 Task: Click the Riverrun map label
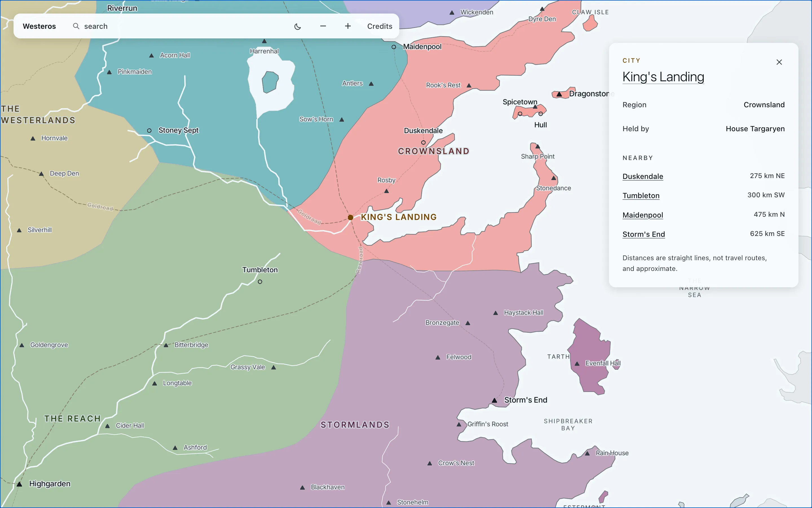[122, 8]
